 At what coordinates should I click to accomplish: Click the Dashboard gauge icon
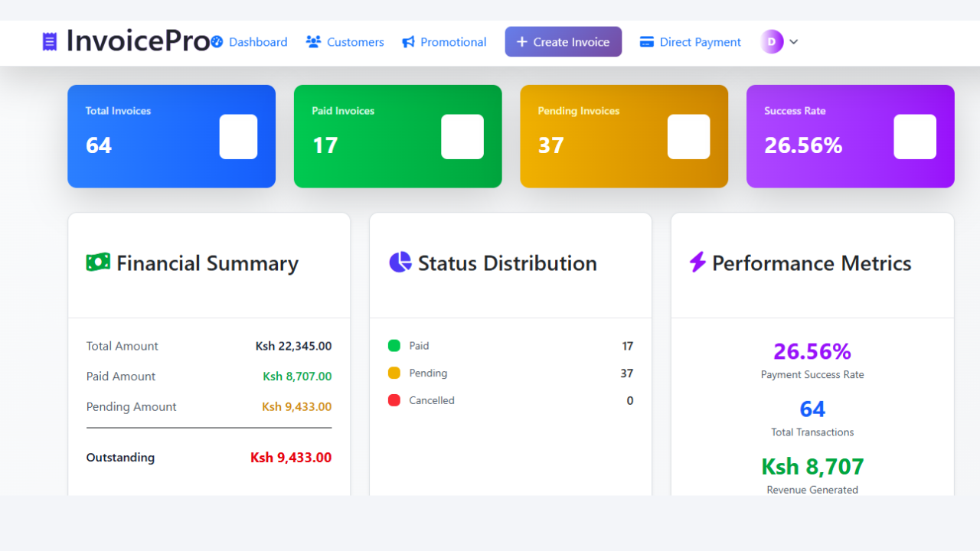tap(217, 42)
